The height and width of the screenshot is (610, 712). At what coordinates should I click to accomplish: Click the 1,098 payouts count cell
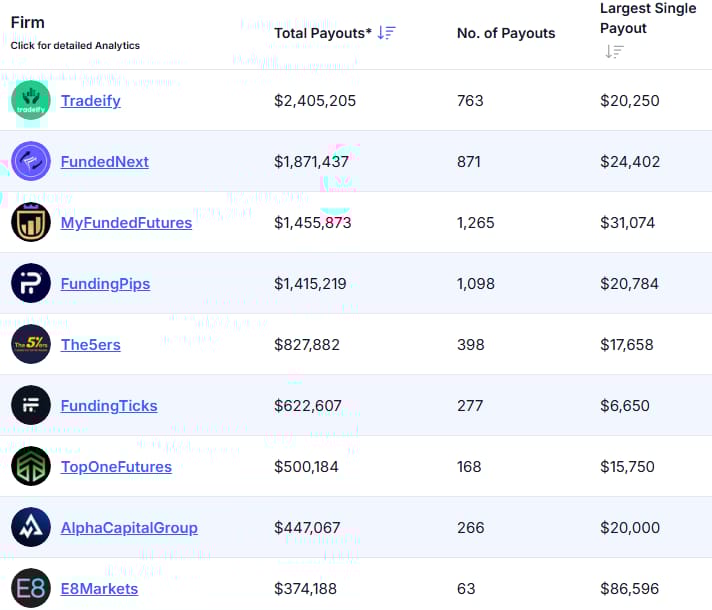(476, 284)
